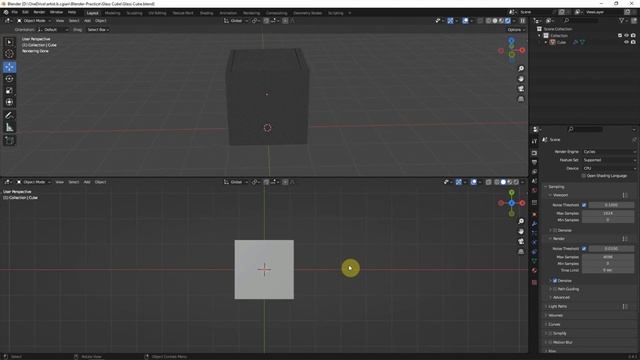640x360 pixels.
Task: Select the Measure tool in left toolbar
Action: (x=9, y=128)
